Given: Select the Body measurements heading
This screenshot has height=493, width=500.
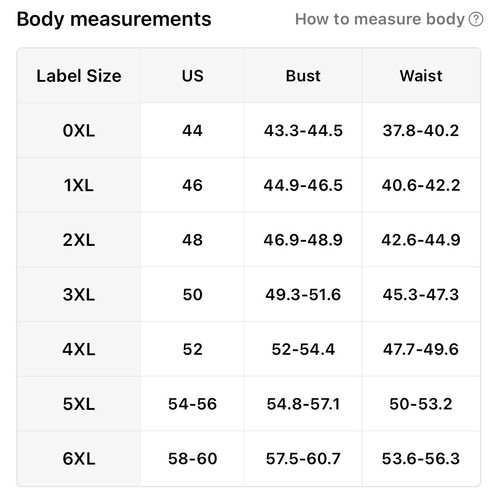Looking at the screenshot, I should tap(114, 19).
